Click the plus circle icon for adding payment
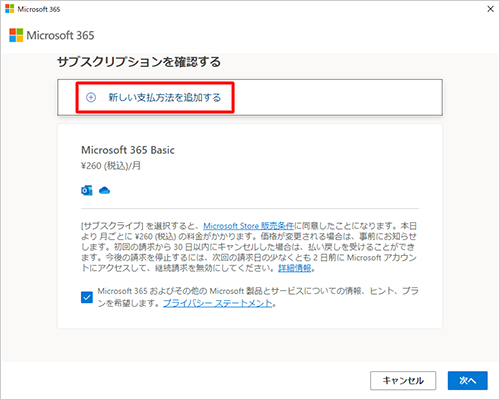This screenshot has width=500, height=400. tap(91, 97)
